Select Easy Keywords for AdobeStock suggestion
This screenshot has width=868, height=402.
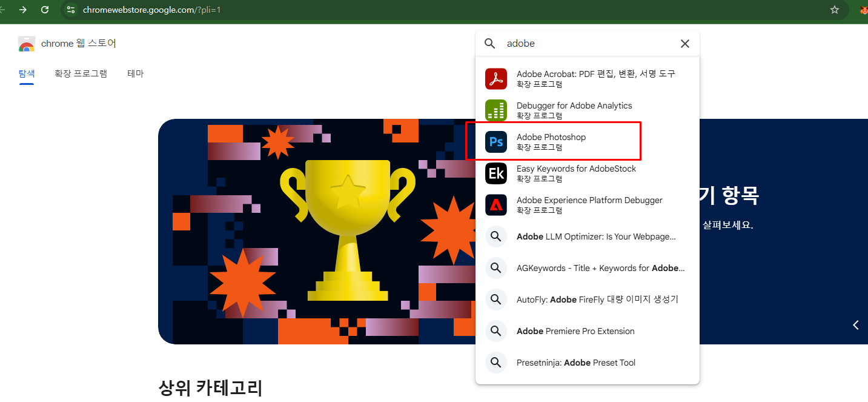tap(588, 173)
